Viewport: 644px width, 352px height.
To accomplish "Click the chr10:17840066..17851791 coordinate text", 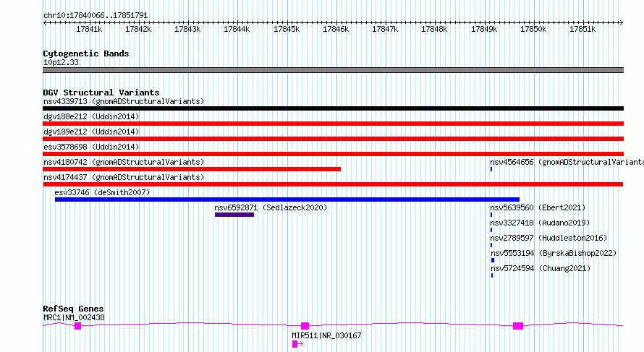I will (x=96, y=16).
